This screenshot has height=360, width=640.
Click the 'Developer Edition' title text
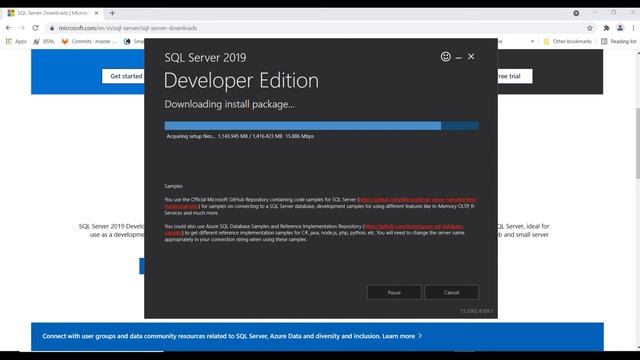click(x=241, y=80)
